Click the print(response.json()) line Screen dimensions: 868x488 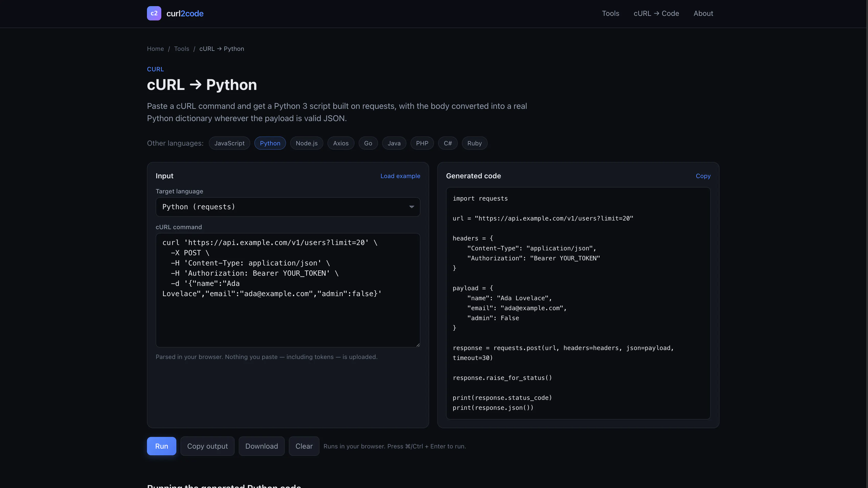[x=493, y=408]
